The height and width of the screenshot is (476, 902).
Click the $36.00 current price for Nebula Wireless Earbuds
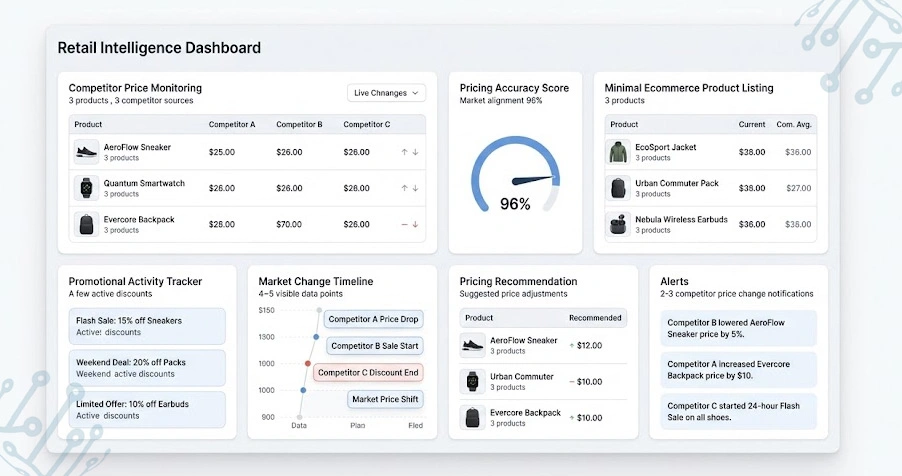(x=752, y=224)
